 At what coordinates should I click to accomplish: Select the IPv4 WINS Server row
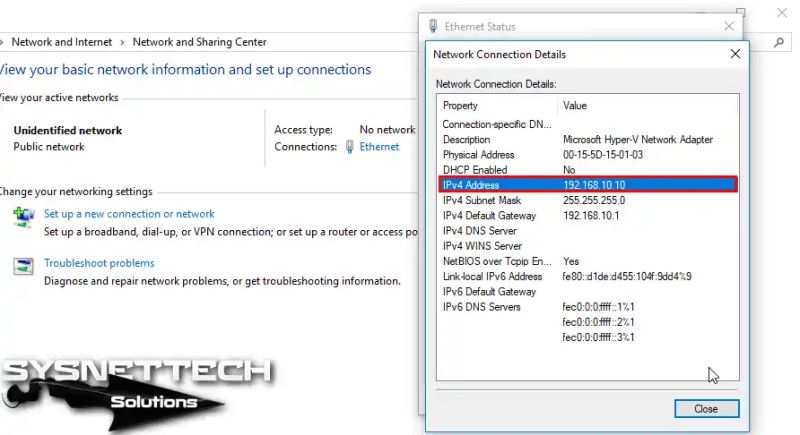click(588, 246)
